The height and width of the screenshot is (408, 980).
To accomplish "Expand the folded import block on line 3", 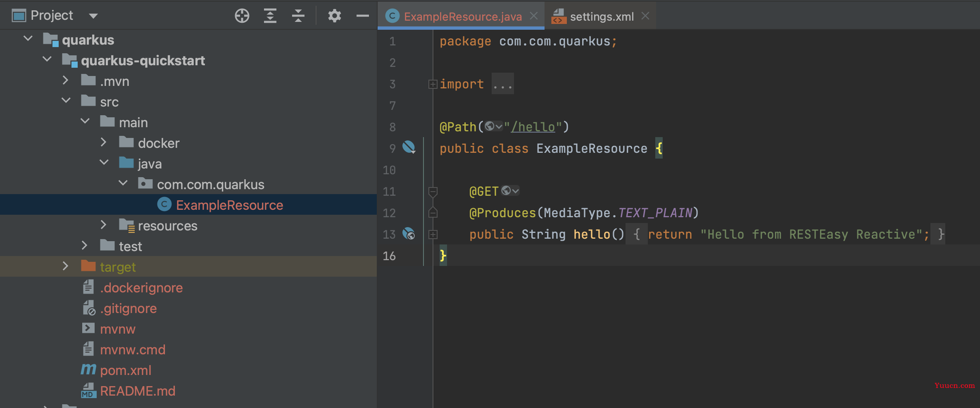I will [433, 84].
